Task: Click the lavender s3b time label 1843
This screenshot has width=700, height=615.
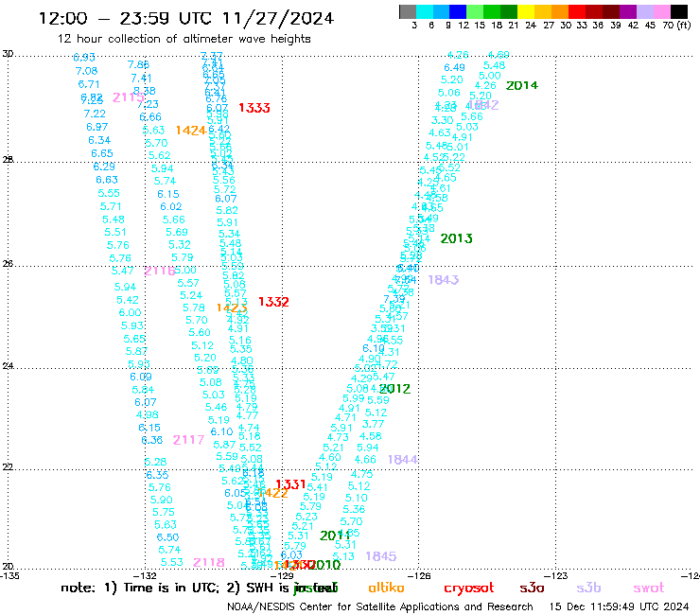Action: [x=444, y=280]
